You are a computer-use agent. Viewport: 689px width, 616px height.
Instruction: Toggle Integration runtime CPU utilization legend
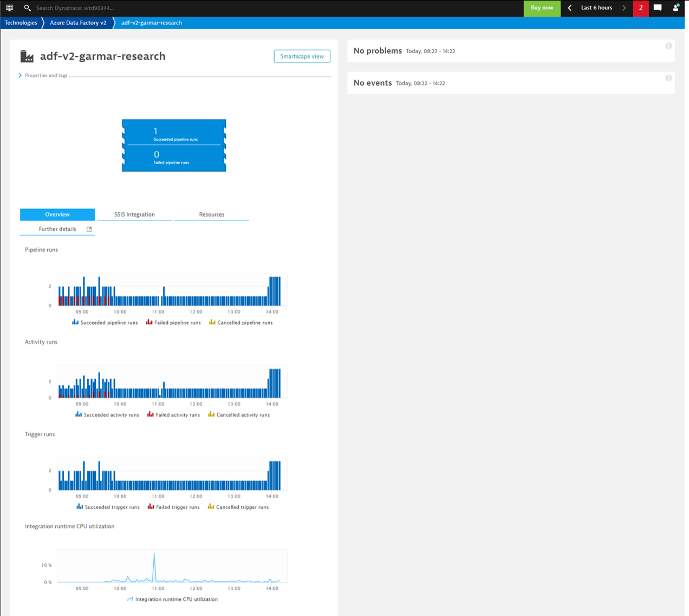[172, 599]
